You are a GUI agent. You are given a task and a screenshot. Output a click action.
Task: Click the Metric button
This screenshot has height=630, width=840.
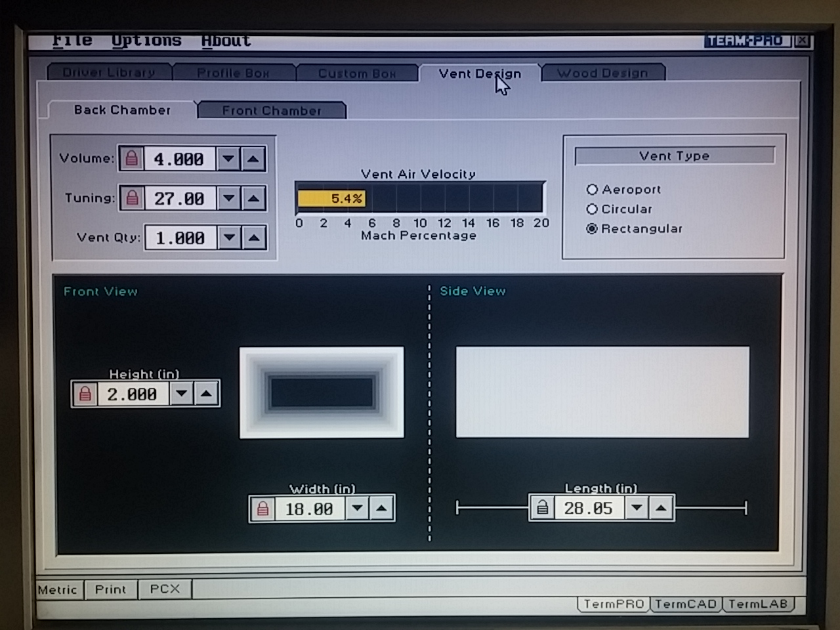click(58, 589)
